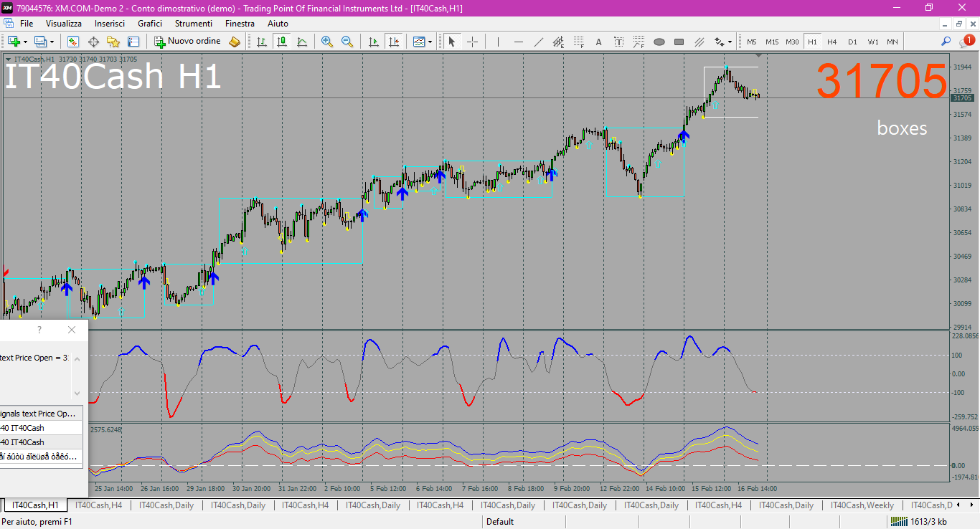Select the active IT40Cash,H1 chart tab

[x=36, y=505]
